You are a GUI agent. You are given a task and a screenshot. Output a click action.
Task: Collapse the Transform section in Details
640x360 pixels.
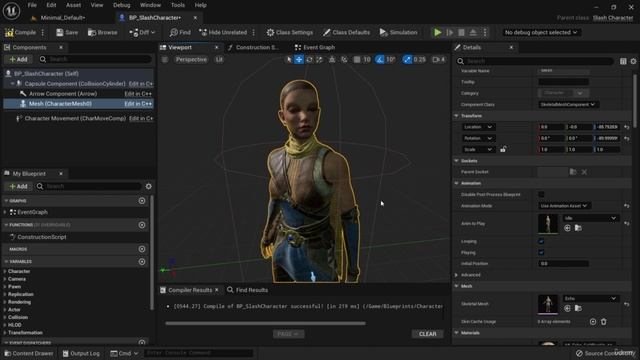(x=456, y=116)
